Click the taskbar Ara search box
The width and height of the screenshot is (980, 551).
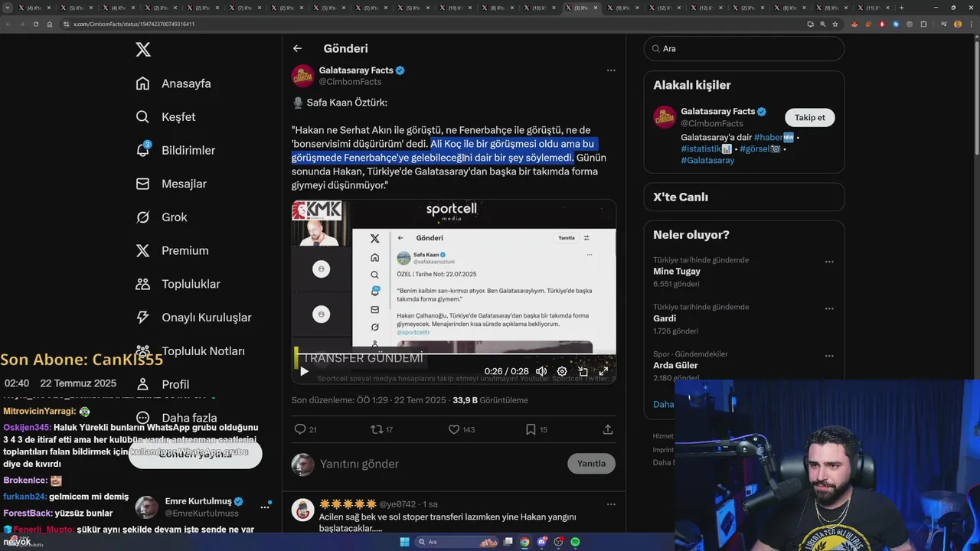point(457,542)
